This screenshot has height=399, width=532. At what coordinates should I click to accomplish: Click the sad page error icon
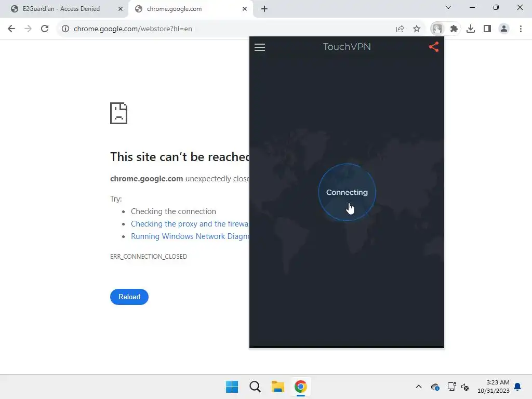(x=119, y=113)
